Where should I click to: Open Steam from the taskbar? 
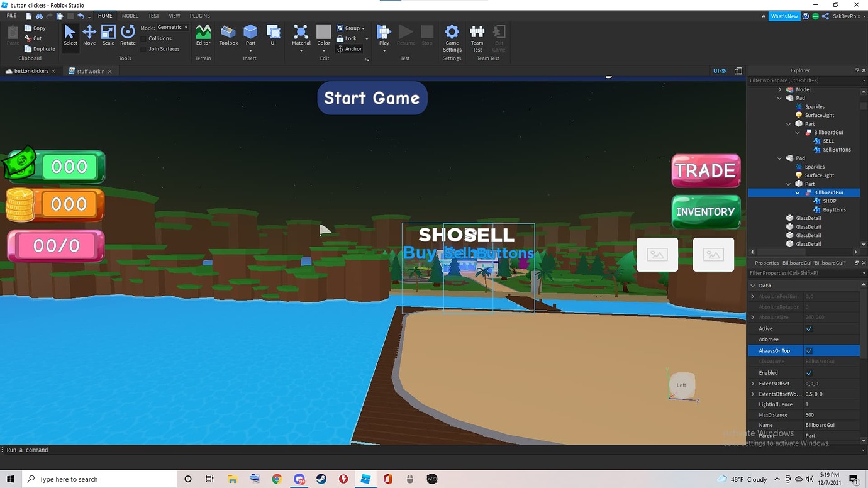(x=321, y=479)
